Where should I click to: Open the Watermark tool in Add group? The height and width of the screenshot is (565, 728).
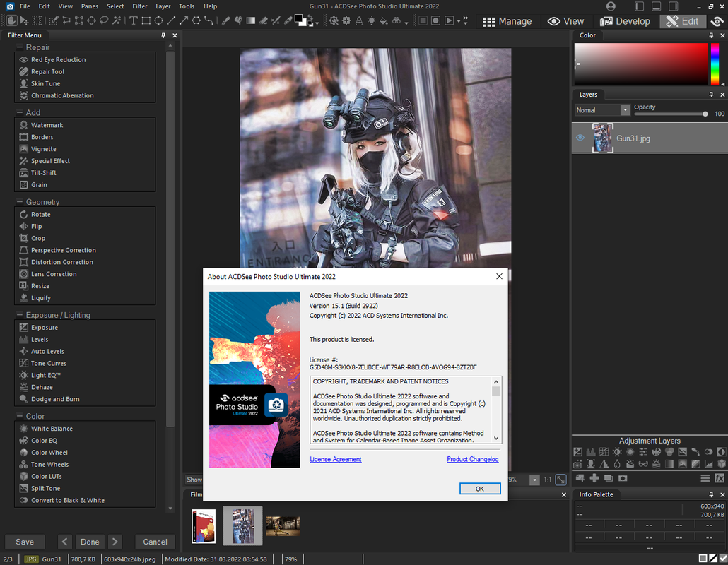point(47,125)
